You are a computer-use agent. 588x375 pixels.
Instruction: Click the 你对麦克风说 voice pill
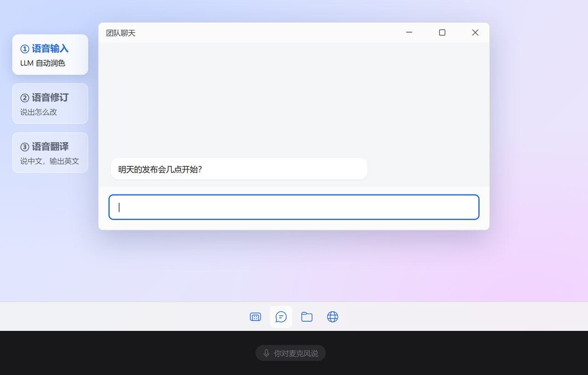[290, 353]
